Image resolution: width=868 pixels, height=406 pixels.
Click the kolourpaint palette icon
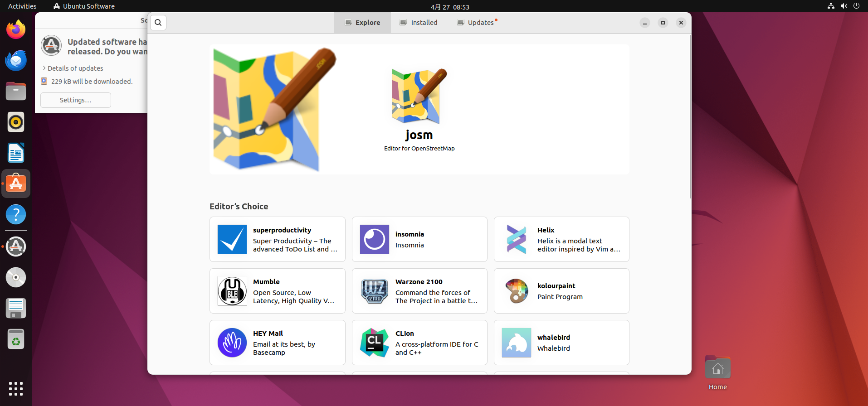(x=517, y=291)
